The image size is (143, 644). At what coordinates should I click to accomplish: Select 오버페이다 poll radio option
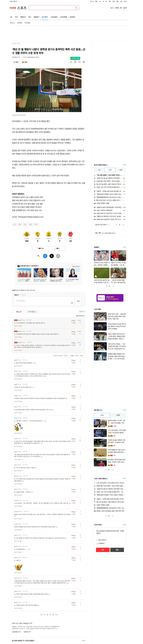[97, 544]
